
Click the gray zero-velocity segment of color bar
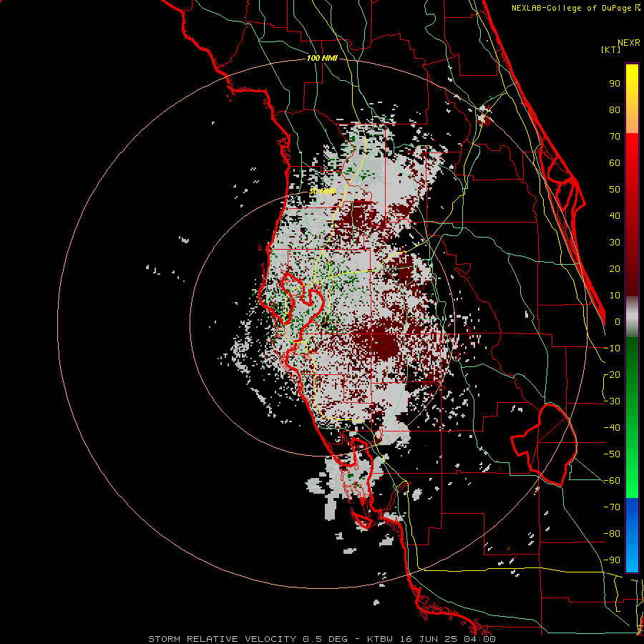632,317
